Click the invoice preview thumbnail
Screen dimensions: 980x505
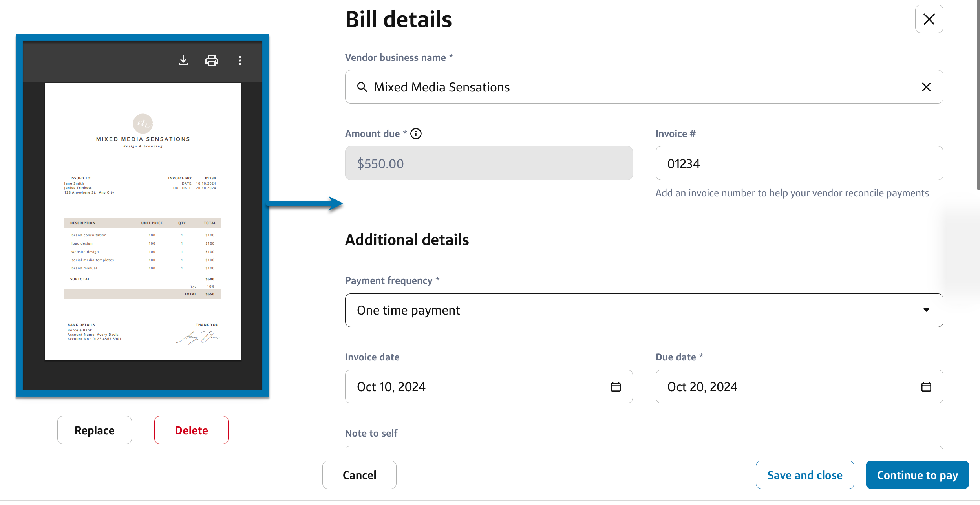tap(143, 222)
